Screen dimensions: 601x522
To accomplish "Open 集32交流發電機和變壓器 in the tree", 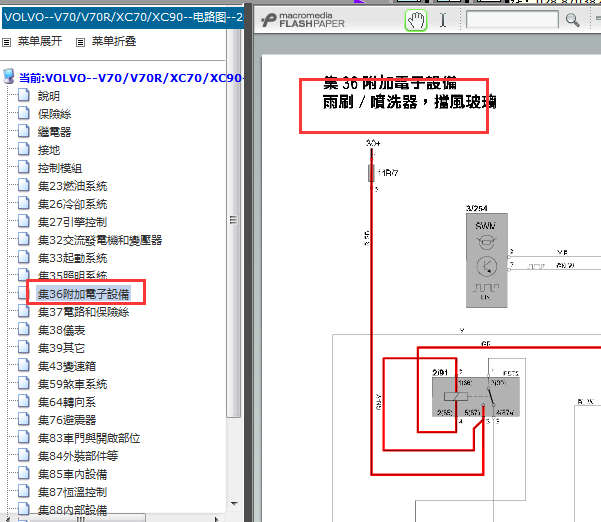I will click(x=100, y=240).
